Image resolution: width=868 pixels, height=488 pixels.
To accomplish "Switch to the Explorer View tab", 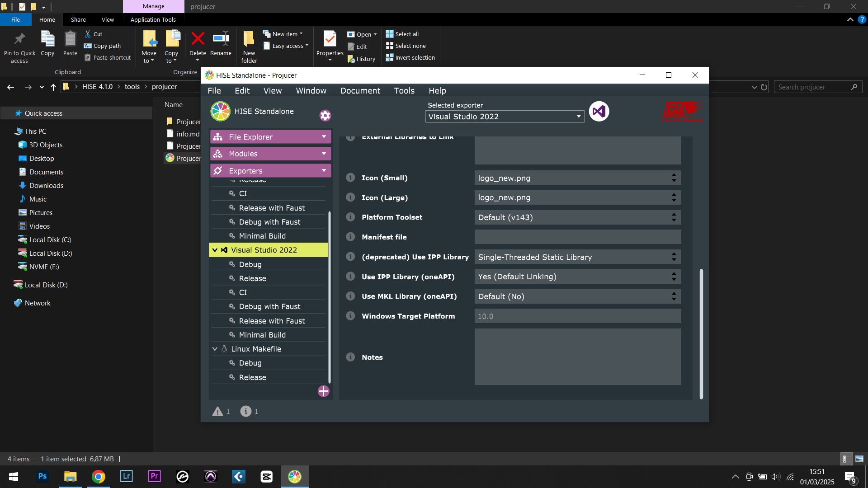I will 108,19.
